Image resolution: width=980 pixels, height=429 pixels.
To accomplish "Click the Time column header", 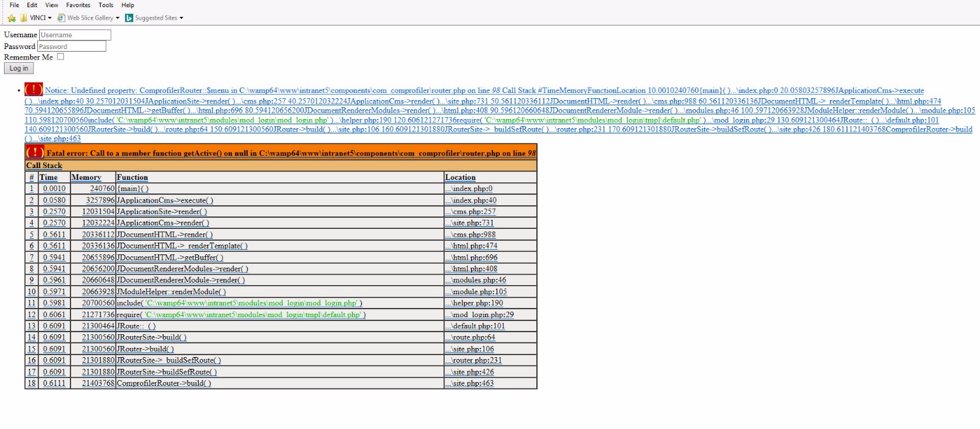I will 54,177.
